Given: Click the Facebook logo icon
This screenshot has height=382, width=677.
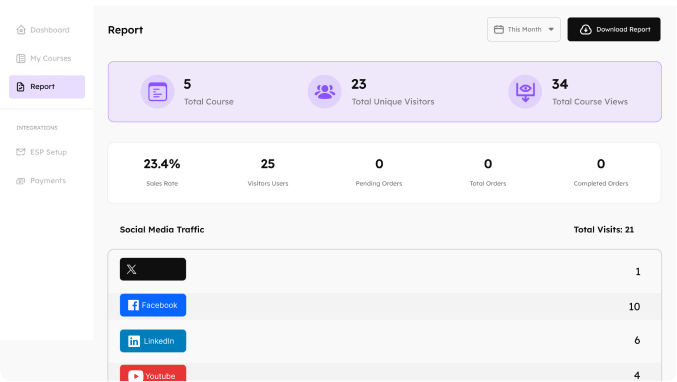Looking at the screenshot, I should (133, 305).
